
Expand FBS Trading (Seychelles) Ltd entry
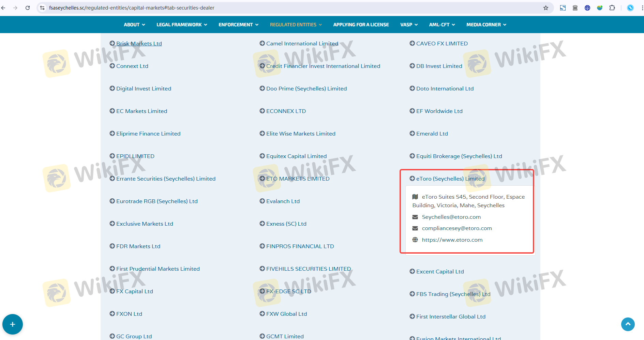(453, 294)
